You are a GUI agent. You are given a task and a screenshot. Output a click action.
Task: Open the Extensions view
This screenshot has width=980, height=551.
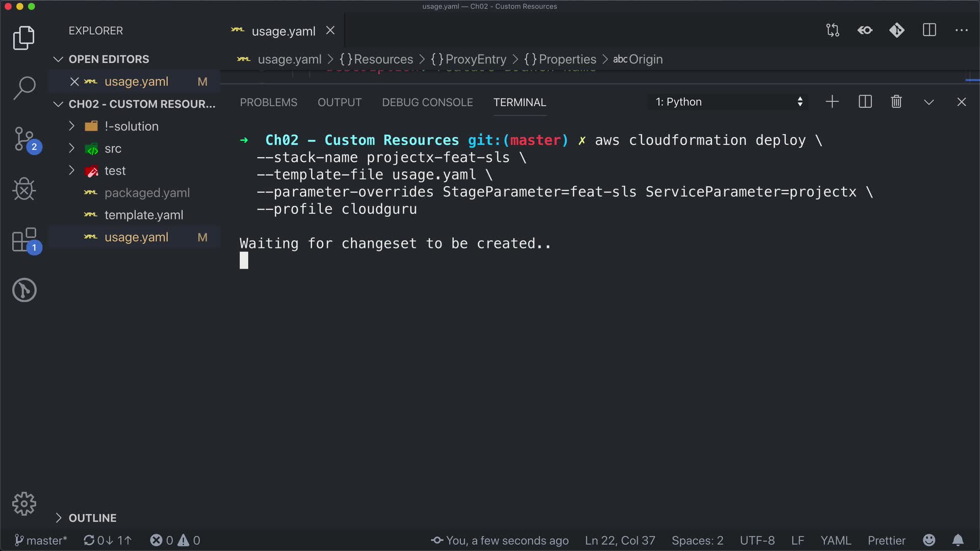coord(24,240)
